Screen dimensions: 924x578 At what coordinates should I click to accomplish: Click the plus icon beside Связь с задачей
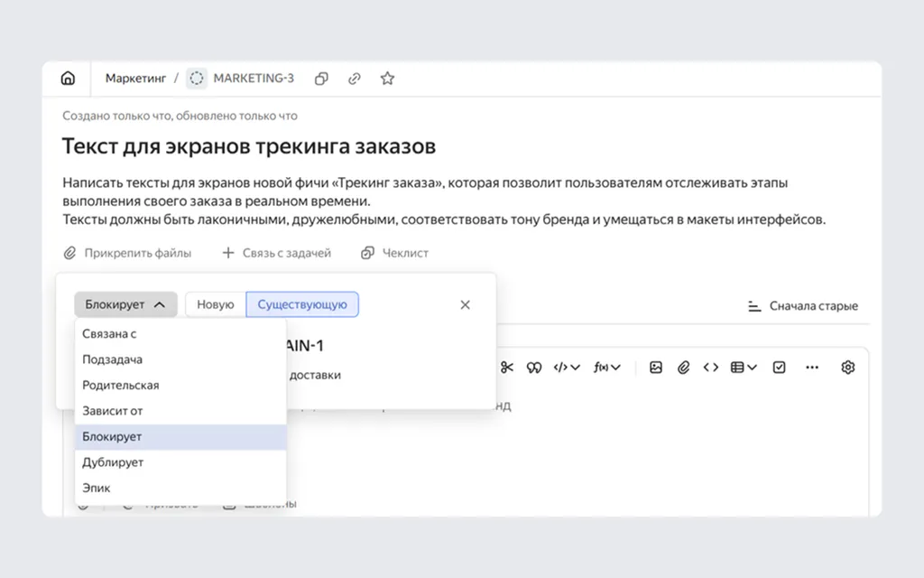228,253
